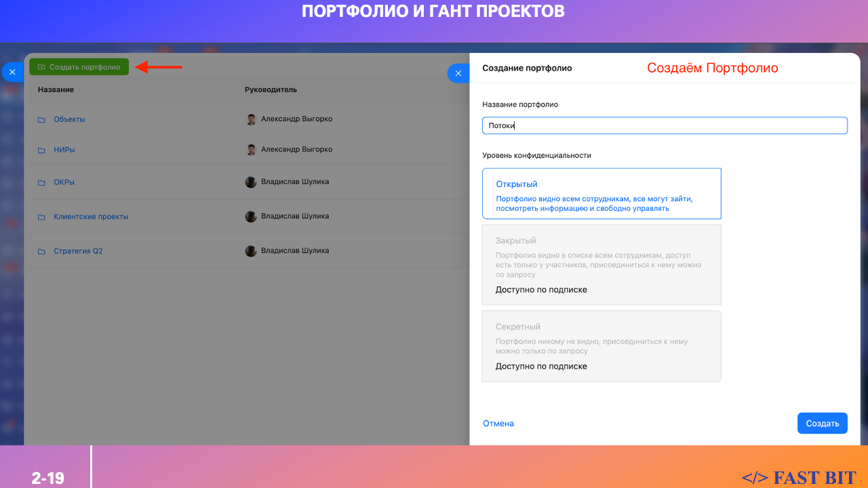Image resolution: width=868 pixels, height=488 pixels.
Task: Click the avatar in the НИРы row
Action: (251, 150)
